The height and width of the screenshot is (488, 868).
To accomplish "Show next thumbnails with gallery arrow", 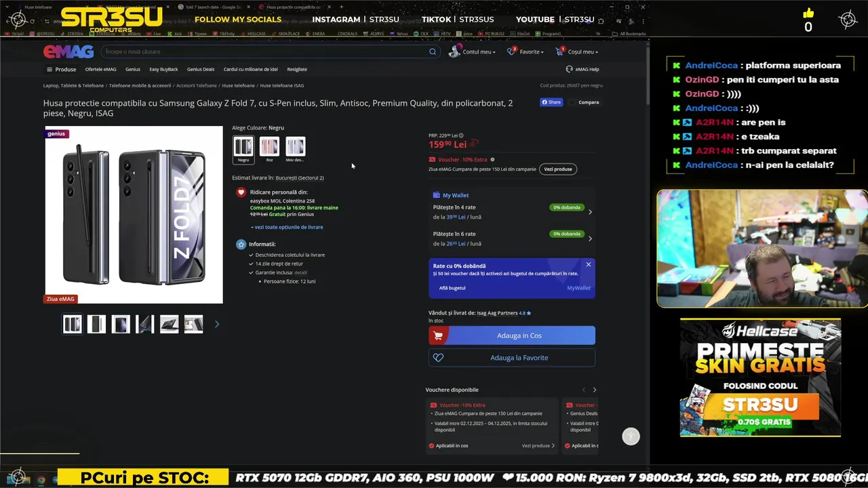I will tap(217, 324).
